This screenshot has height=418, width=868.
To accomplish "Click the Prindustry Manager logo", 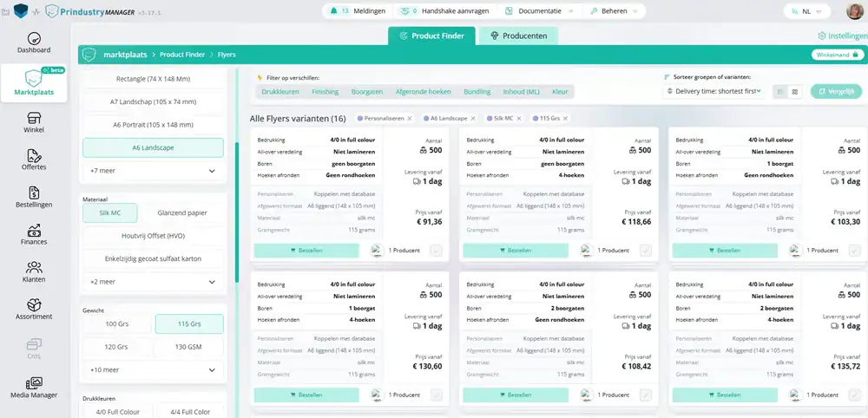I will tap(97, 11).
